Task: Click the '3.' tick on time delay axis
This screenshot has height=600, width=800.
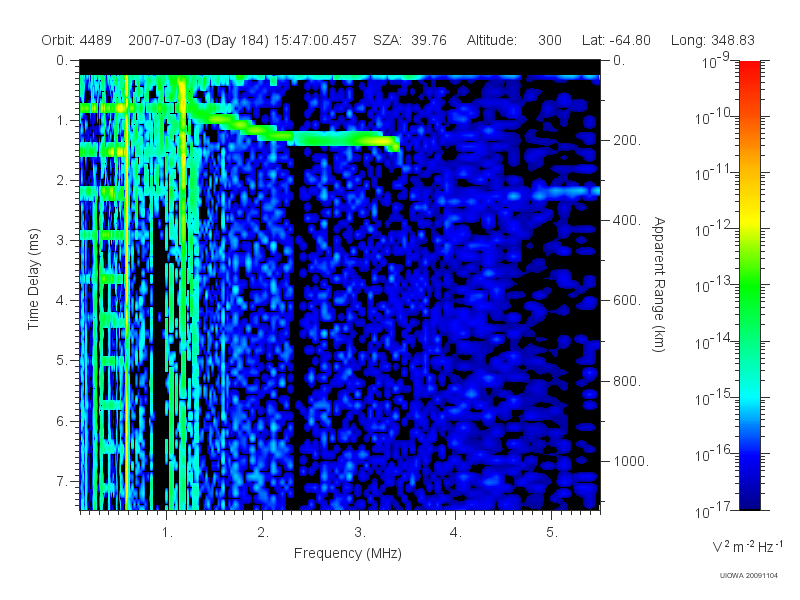Action: 62,240
